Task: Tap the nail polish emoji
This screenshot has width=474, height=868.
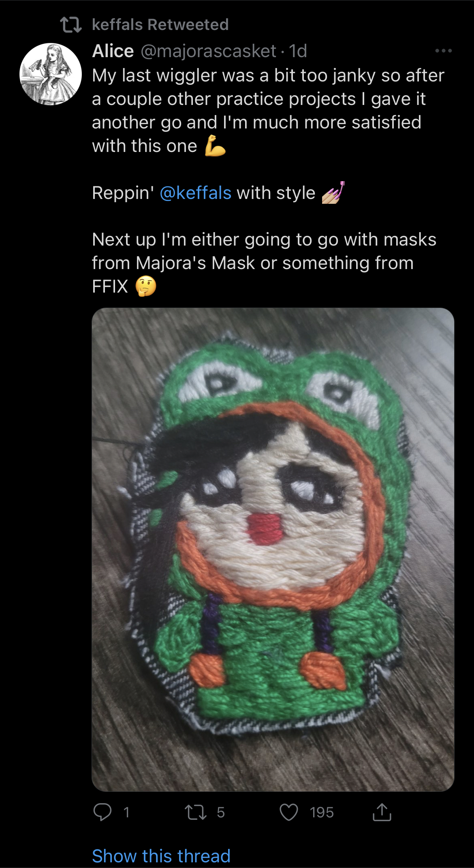Action: point(333,192)
